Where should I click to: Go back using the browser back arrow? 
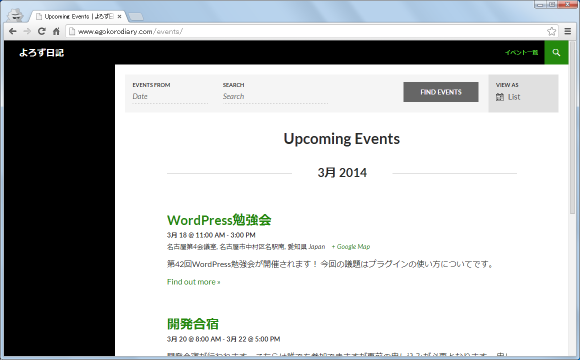[13, 31]
